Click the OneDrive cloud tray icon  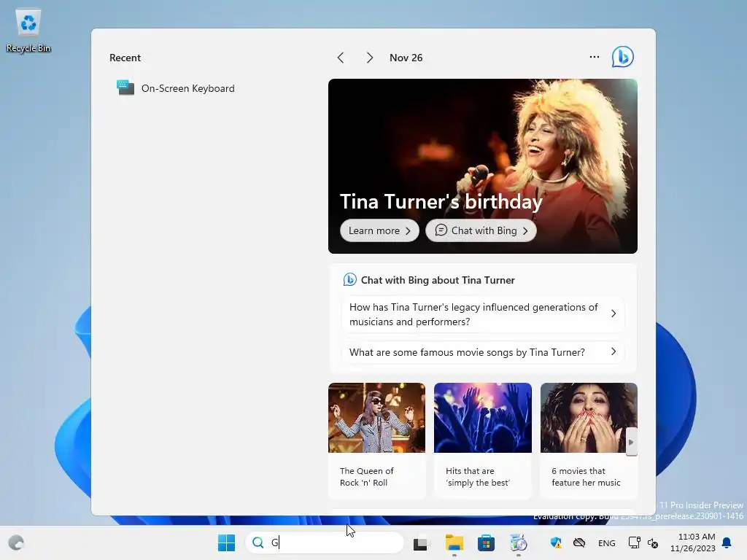[x=579, y=542]
